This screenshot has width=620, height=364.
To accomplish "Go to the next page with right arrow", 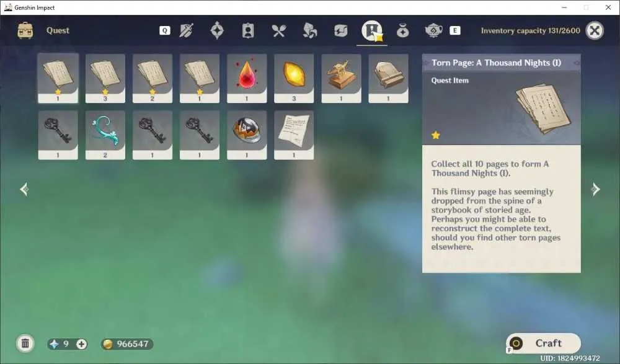I will pyautogui.click(x=595, y=189).
